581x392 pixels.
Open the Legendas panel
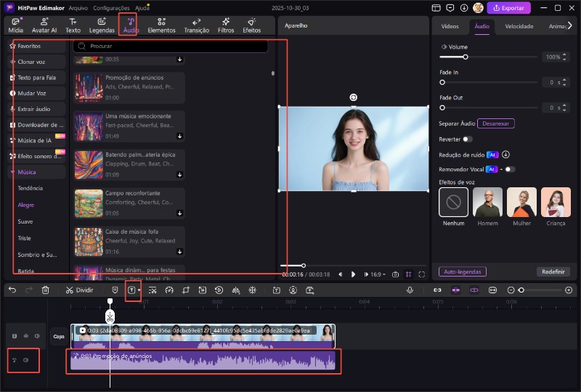tap(102, 25)
